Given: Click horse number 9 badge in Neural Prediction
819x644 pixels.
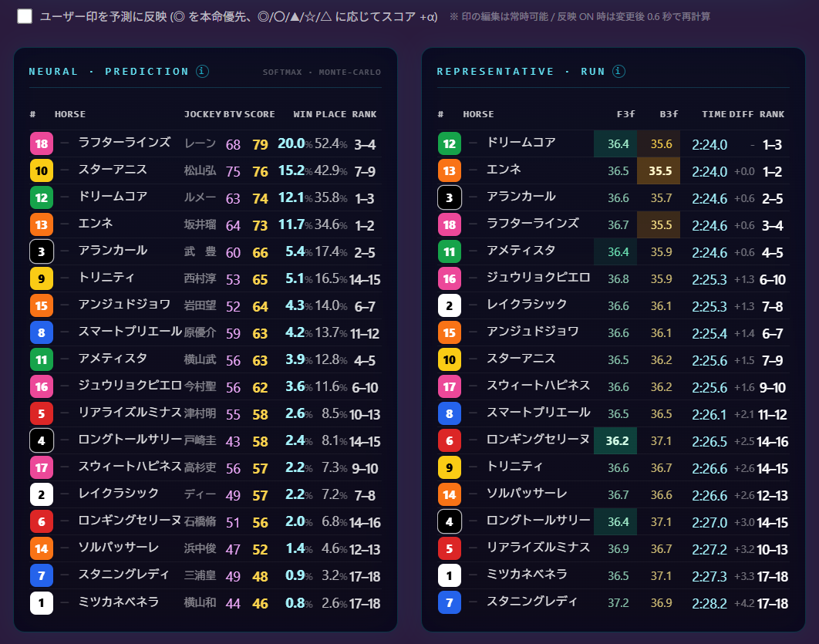Looking at the screenshot, I should 42,279.
